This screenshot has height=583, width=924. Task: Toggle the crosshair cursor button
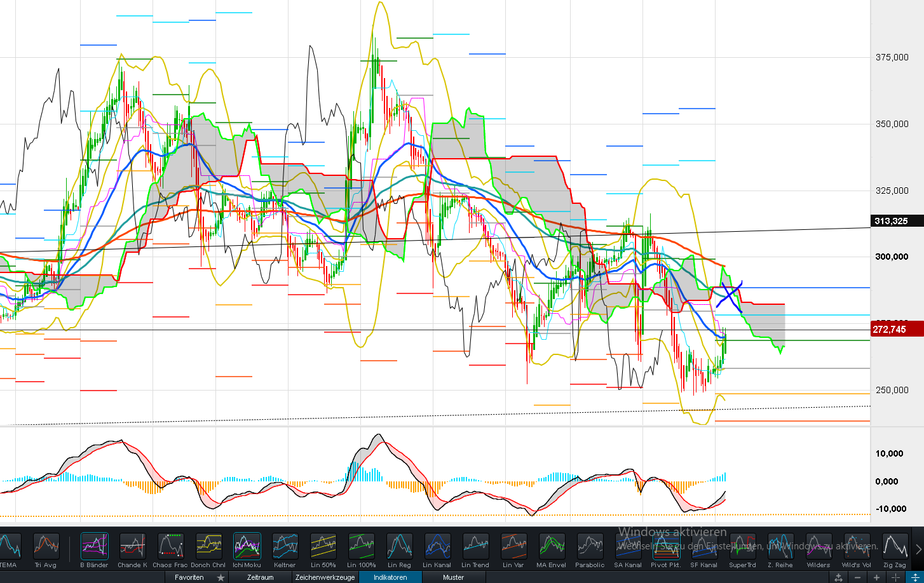[895, 577]
